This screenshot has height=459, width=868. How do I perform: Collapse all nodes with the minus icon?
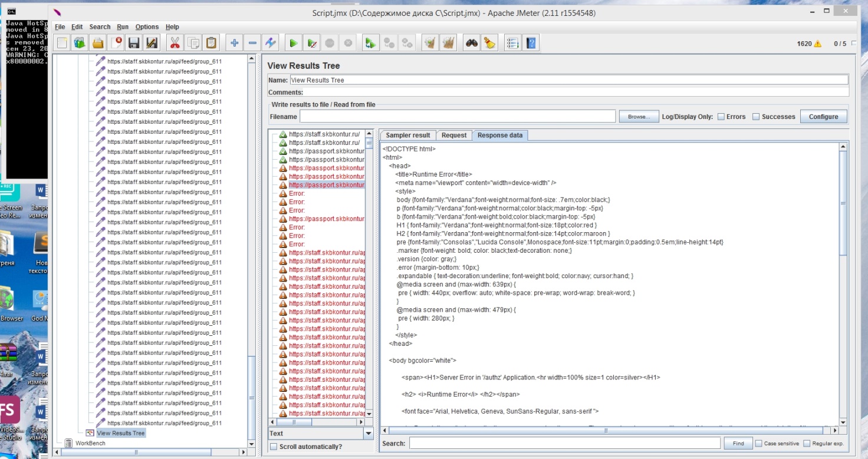(252, 42)
